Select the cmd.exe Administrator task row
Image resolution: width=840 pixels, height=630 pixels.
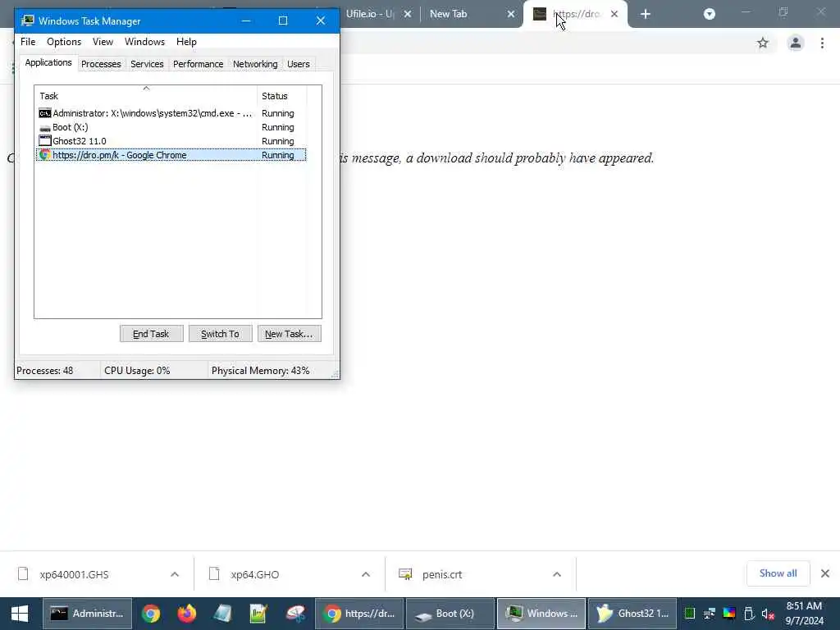point(171,113)
